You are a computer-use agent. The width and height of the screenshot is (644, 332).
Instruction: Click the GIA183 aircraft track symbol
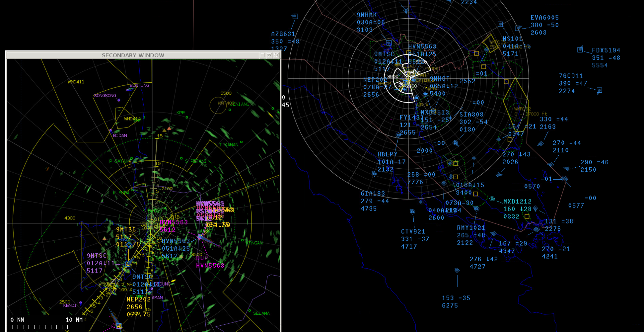click(x=374, y=174)
